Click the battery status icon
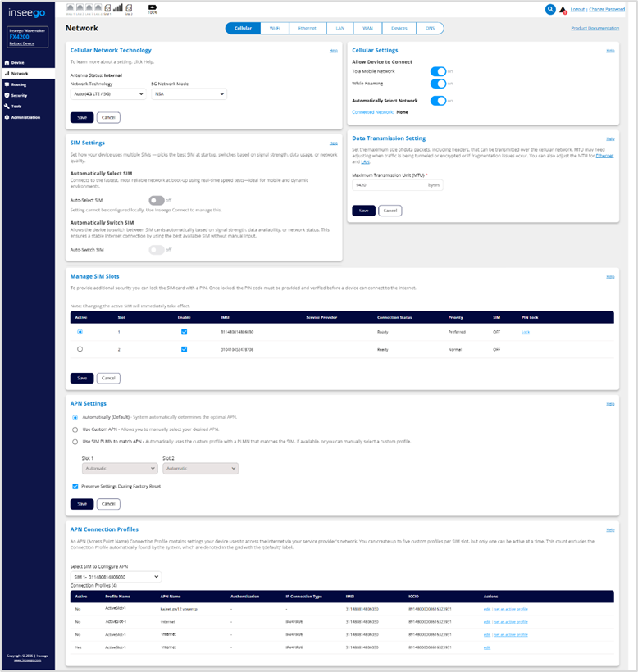Viewport: 638px width, 672px height. click(x=153, y=9)
